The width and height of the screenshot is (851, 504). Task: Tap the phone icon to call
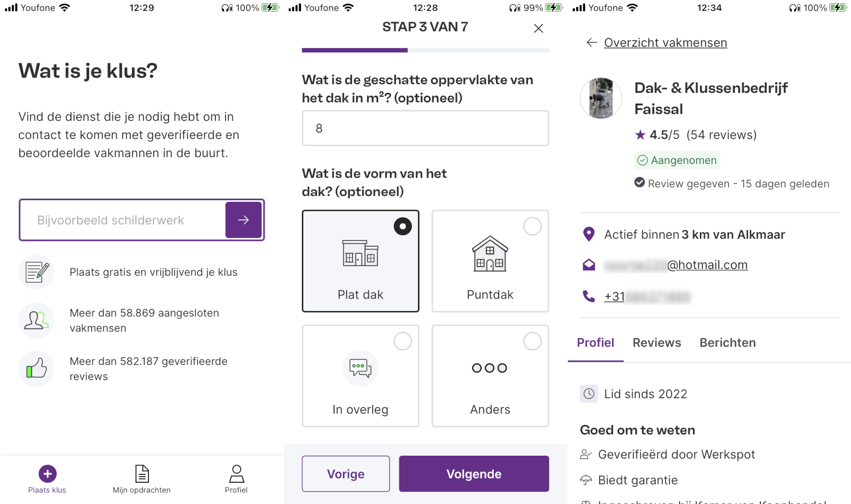(589, 296)
